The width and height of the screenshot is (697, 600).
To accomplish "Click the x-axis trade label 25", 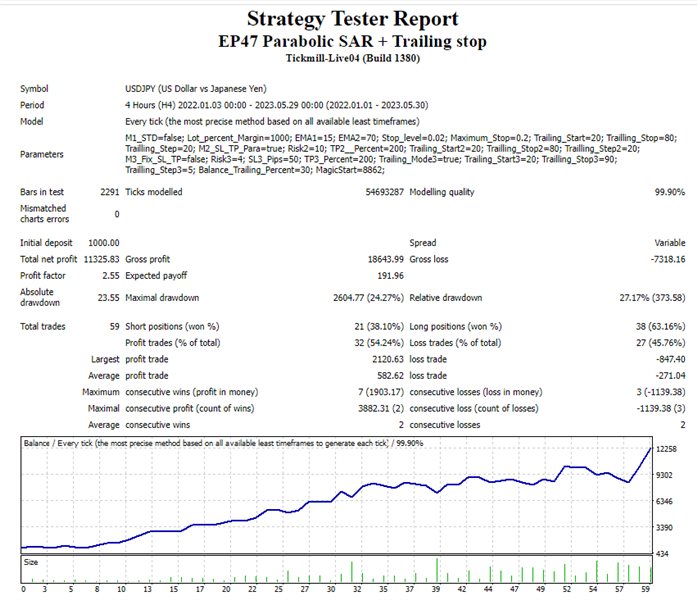I will (x=278, y=589).
